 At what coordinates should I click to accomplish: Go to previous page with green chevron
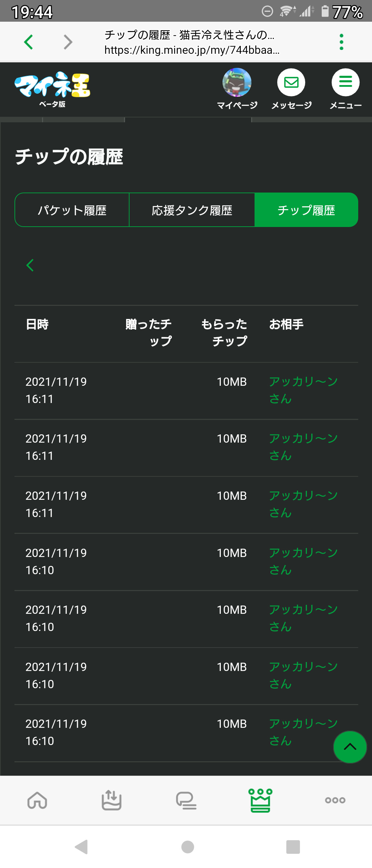[x=30, y=265]
